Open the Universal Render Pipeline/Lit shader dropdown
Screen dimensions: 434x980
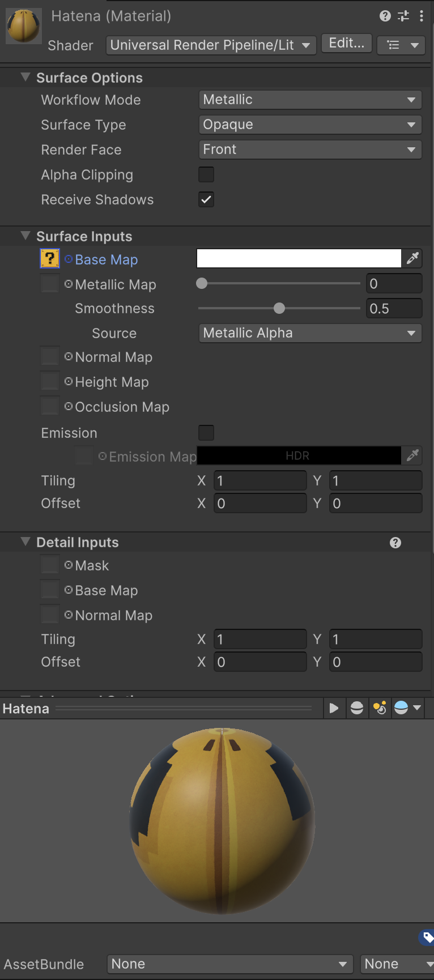(x=210, y=45)
